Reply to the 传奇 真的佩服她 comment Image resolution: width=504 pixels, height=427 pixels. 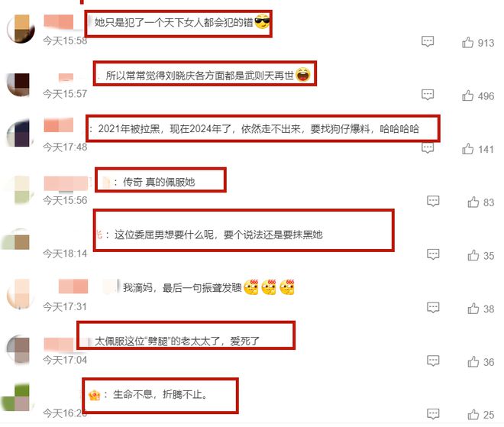click(x=433, y=201)
